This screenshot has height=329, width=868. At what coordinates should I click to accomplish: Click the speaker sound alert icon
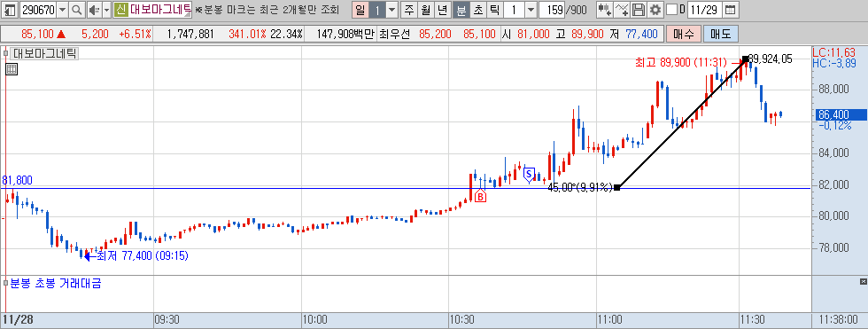click(x=94, y=10)
